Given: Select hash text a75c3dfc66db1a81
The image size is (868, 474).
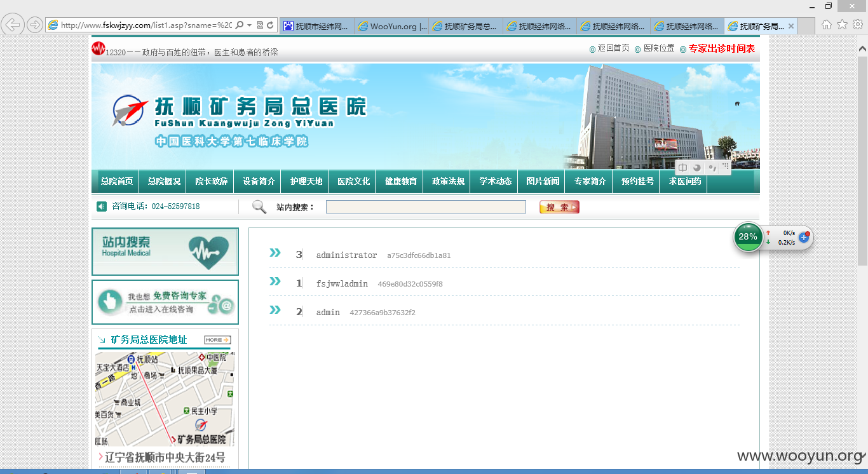Looking at the screenshot, I should [x=419, y=255].
